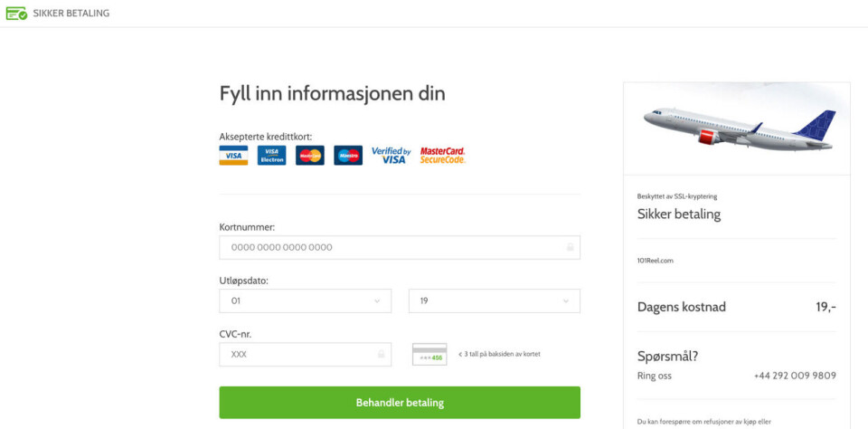The height and width of the screenshot is (429, 868).
Task: Click the 101Reel.com merchant text
Action: tap(656, 261)
